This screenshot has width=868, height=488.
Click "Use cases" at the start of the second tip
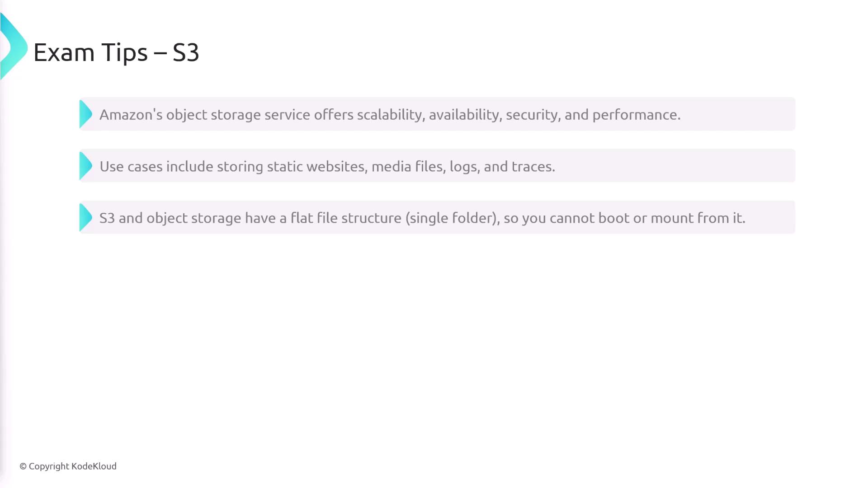(131, 167)
